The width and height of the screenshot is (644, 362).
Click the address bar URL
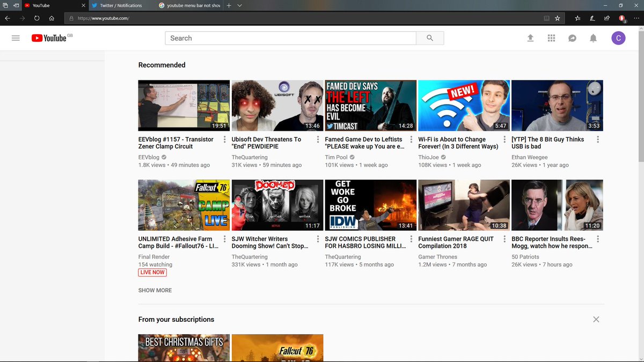point(103,18)
